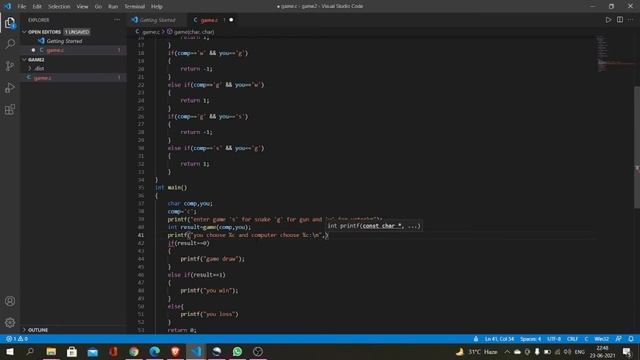Click the errors and warnings status indicator

(17, 339)
